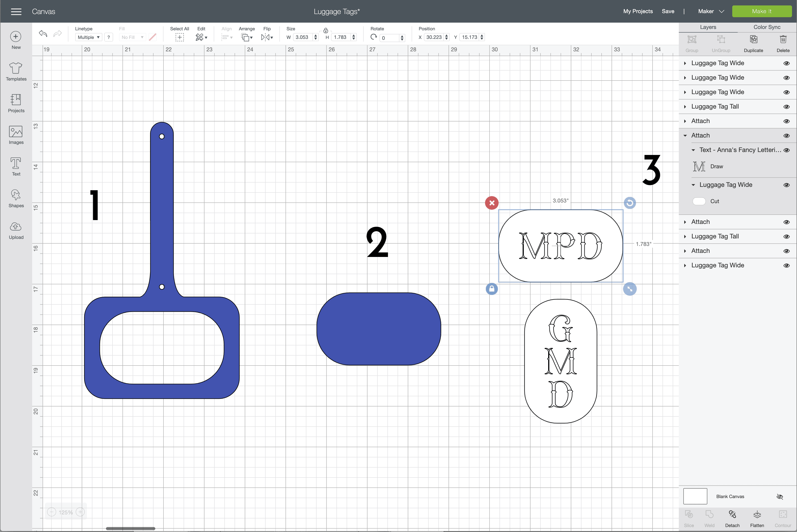Toggle Blank Canvas visibility icon

coord(780,497)
